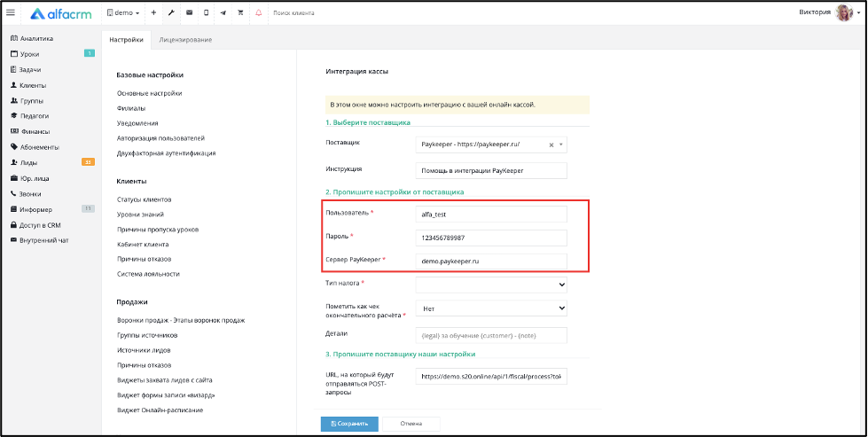Open the envelope mail icon
The width and height of the screenshot is (868, 437).
[189, 12]
